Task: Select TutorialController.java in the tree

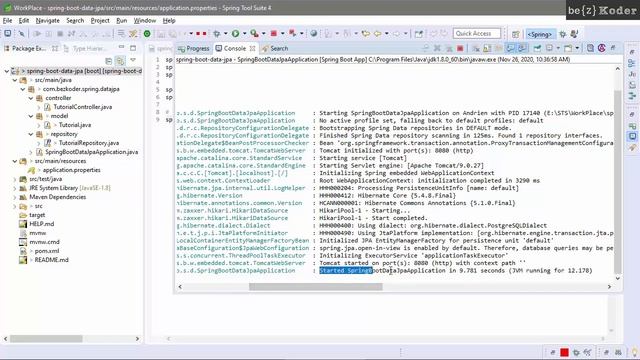Action: point(82,107)
